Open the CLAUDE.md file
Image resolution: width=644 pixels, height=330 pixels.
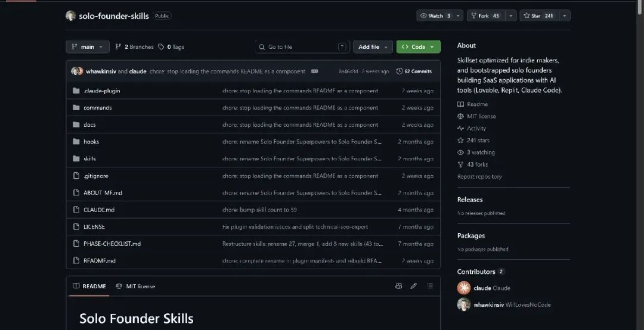[x=99, y=210]
